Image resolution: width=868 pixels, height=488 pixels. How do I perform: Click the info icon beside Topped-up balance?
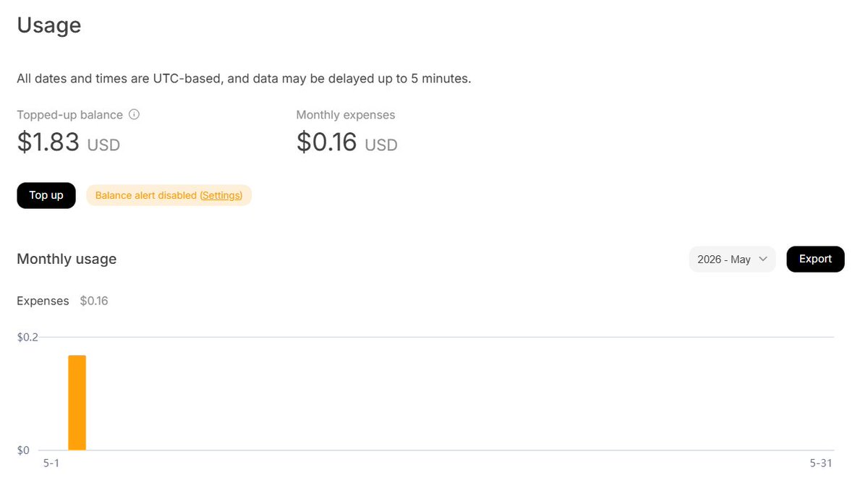134,114
